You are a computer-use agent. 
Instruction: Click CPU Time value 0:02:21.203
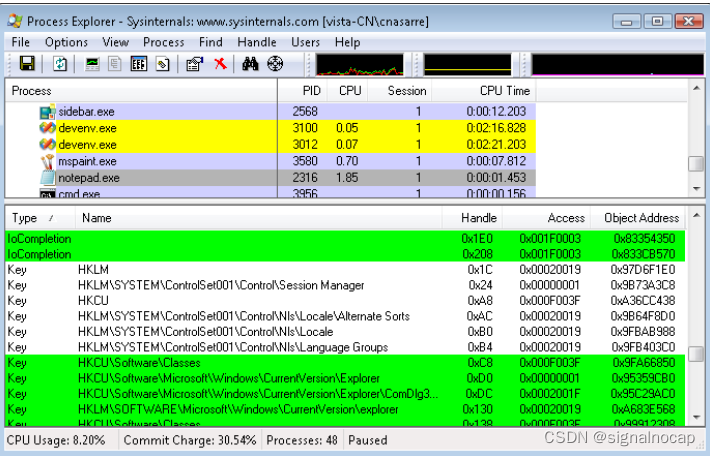(496, 144)
